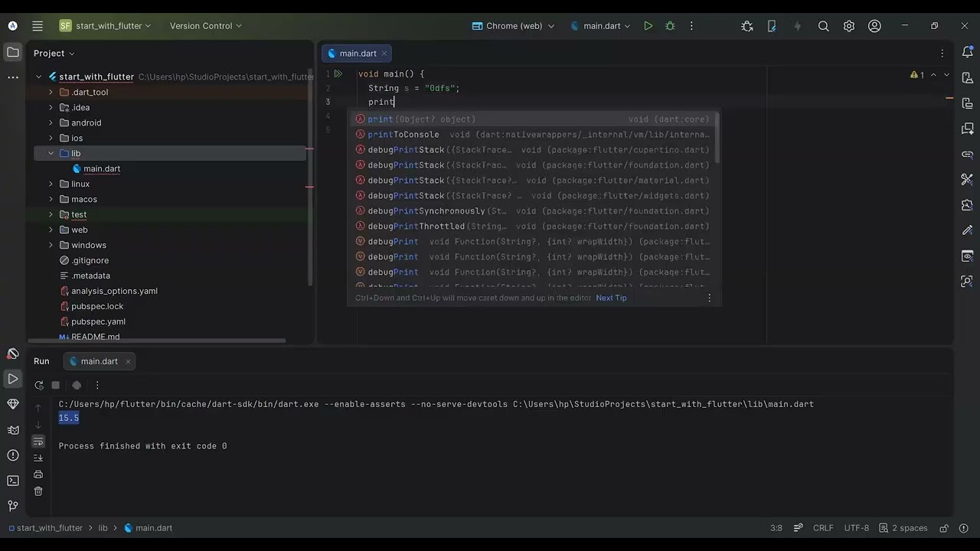Open the user account icon
This screenshot has width=980, height=551.
point(874,26)
